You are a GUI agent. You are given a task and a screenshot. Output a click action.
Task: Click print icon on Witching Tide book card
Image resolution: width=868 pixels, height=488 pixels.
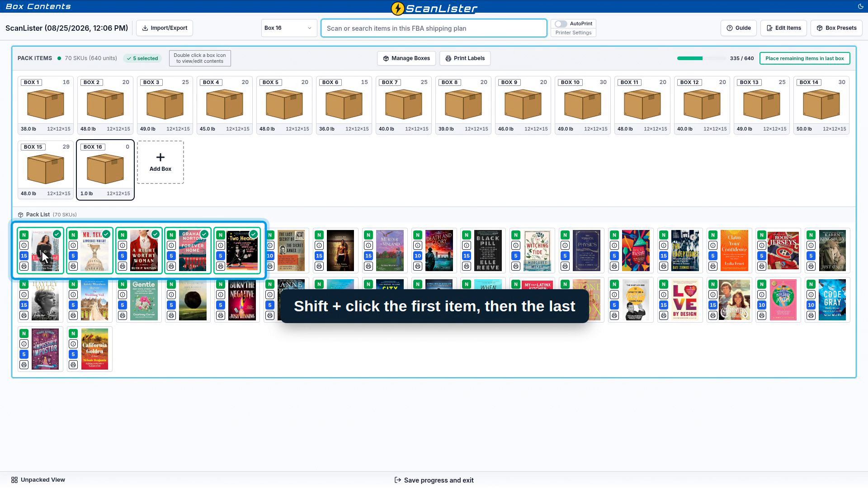516,266
